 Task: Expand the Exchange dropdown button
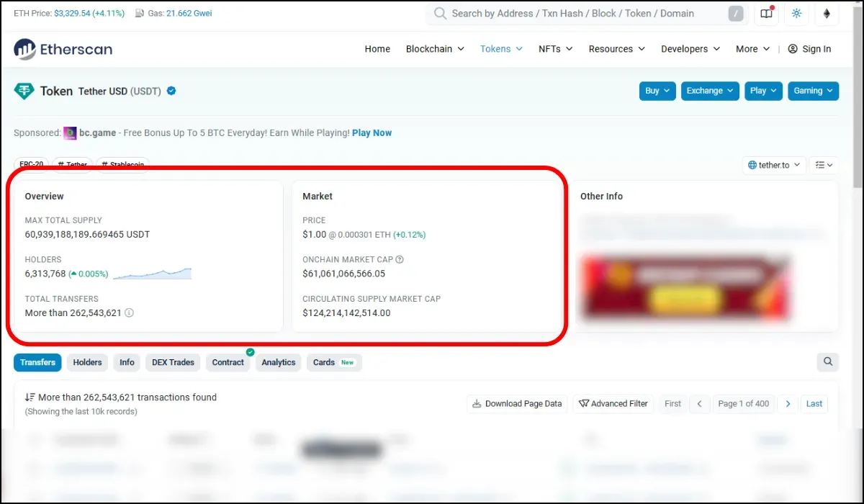click(x=710, y=91)
